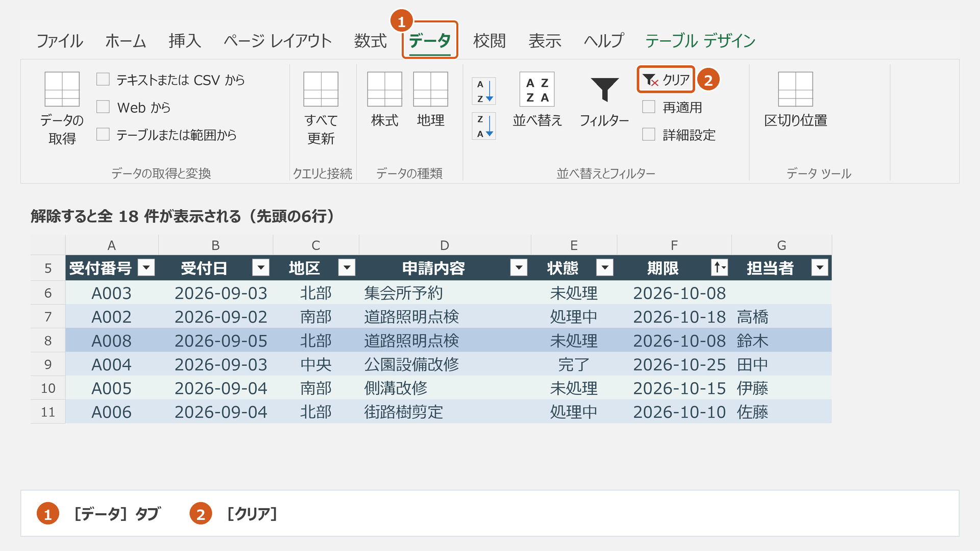Screen dimensions: 980x551
Task: Click the データの取得 icon
Action: 62,89
